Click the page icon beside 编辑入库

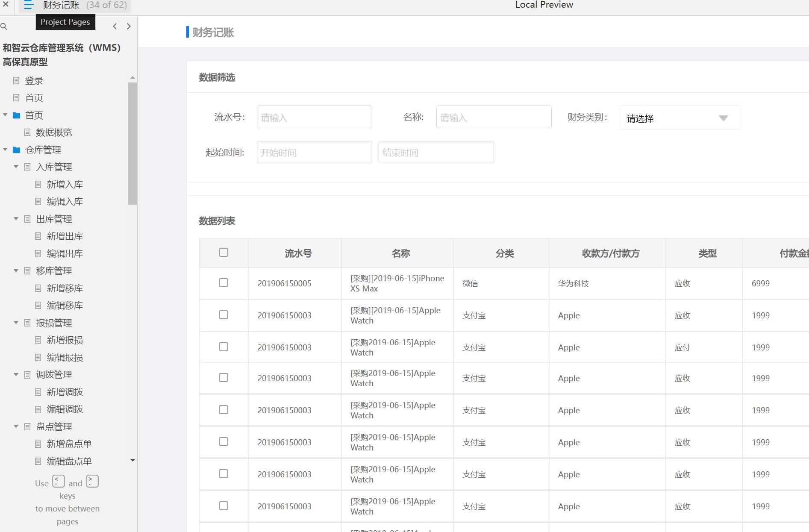pyautogui.click(x=38, y=201)
